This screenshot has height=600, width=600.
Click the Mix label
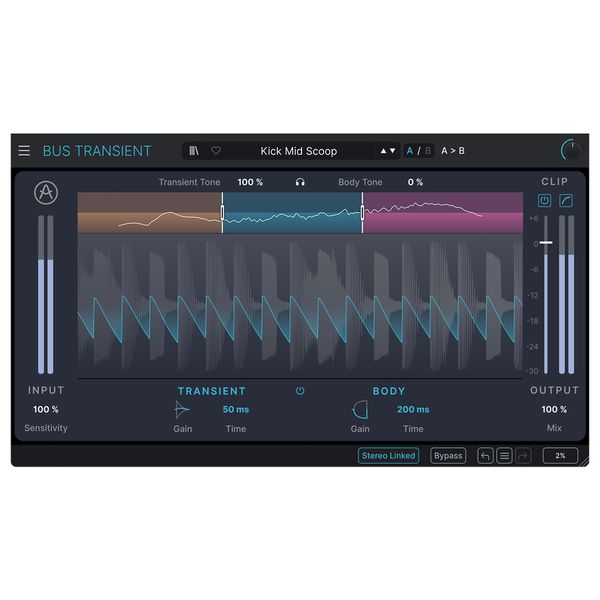554,428
